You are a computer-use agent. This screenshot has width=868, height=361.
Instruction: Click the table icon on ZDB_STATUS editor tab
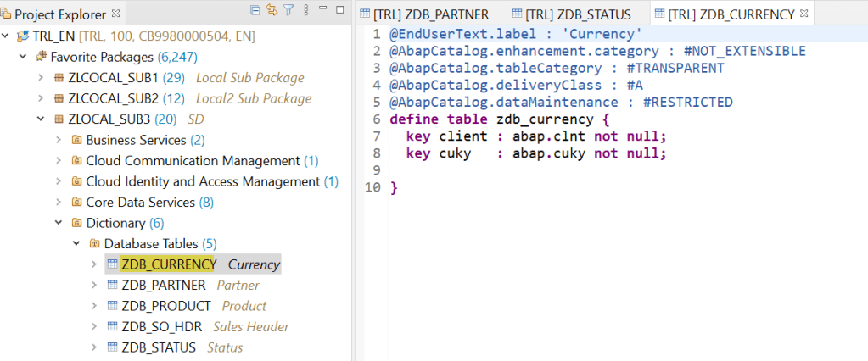coord(517,14)
